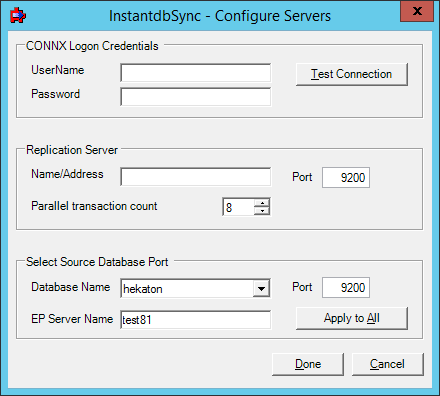Click the Name/Address label

(x=67, y=174)
